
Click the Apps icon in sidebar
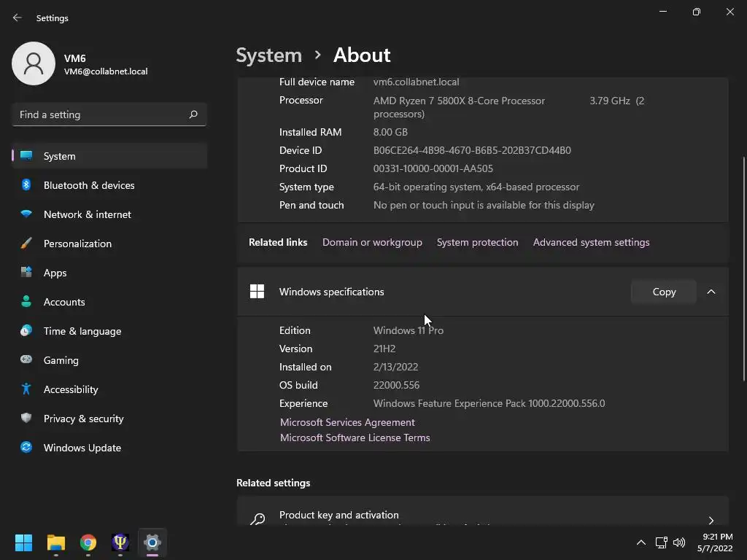[x=26, y=273]
